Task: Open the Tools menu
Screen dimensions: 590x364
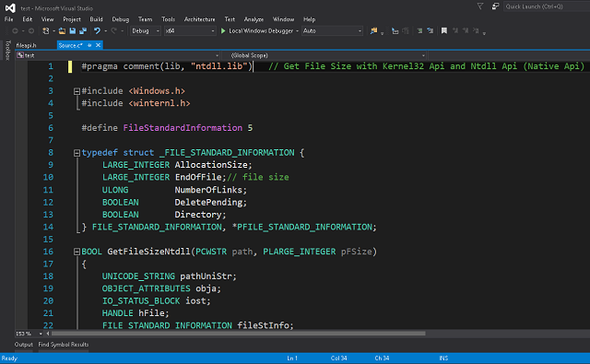Action: (168, 19)
